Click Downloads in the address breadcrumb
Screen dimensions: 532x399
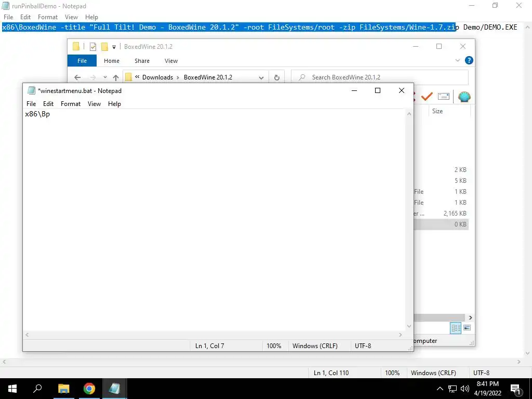click(x=157, y=77)
